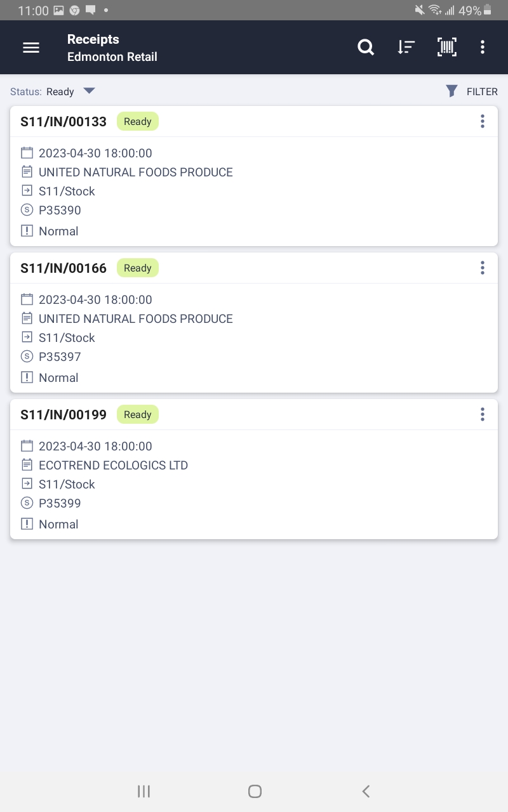The height and width of the screenshot is (812, 508).
Task: Open options menu for S11/IN/00133
Action: (483, 121)
